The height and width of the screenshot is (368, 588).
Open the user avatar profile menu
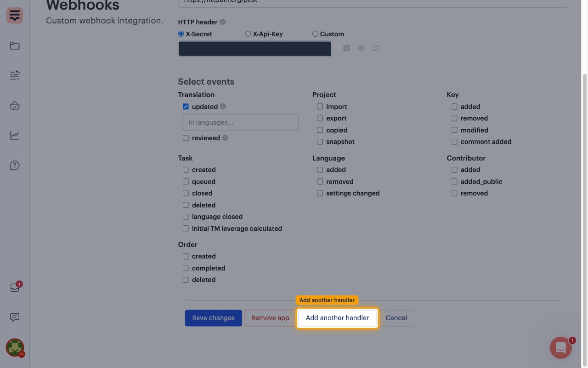(15, 347)
